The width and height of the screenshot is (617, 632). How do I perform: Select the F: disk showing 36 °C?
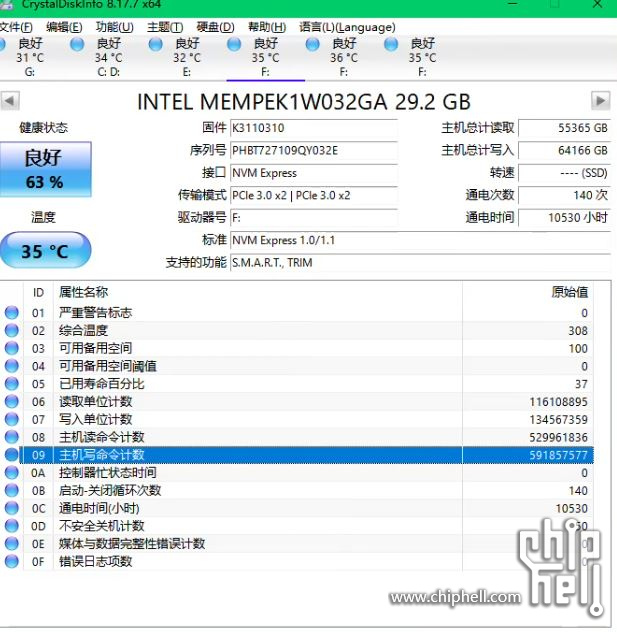coord(343,57)
